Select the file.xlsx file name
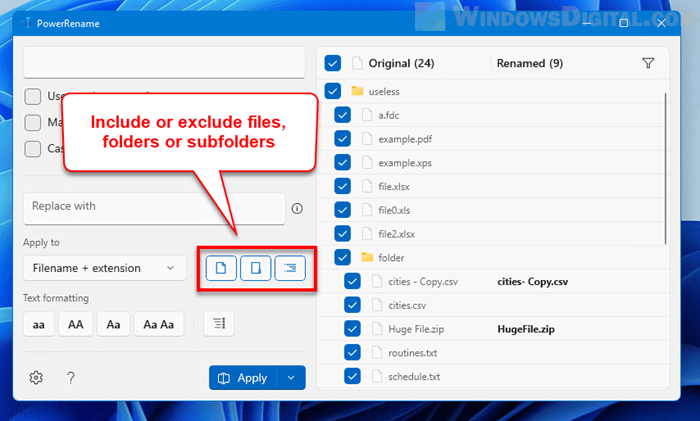Screen dimensions: 700x421 394,187
